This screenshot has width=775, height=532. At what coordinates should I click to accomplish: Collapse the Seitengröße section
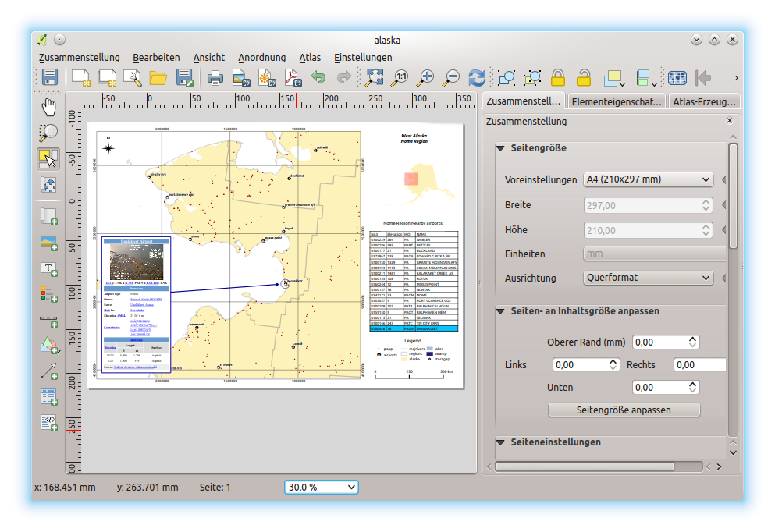(500, 148)
